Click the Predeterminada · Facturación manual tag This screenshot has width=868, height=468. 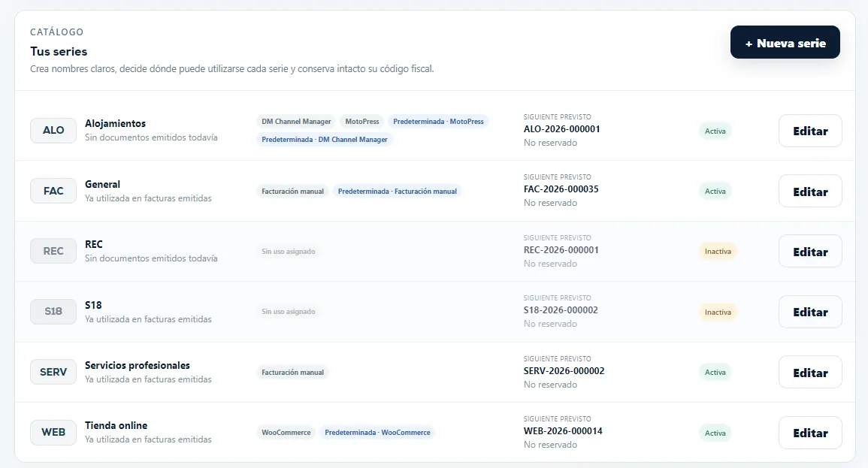point(398,192)
